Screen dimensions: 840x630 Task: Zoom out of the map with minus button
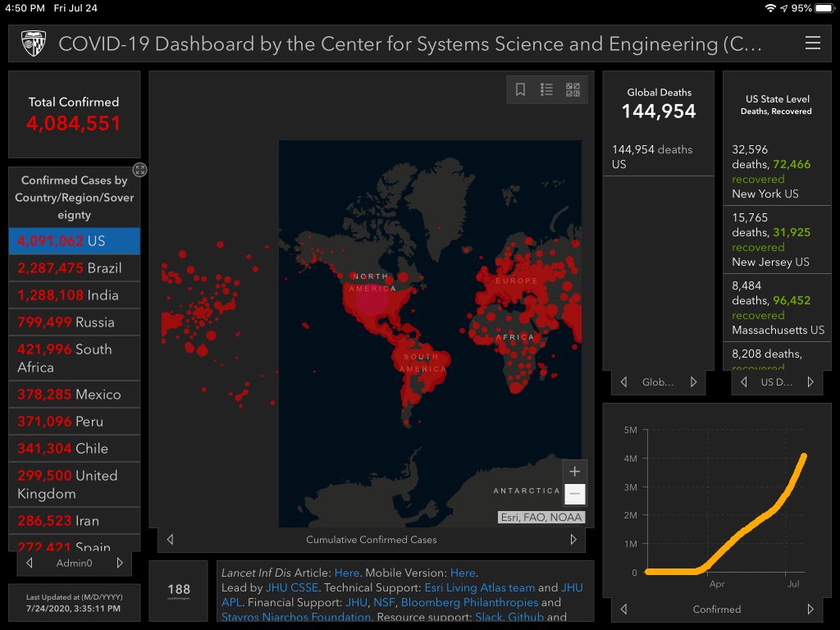pyautogui.click(x=574, y=494)
